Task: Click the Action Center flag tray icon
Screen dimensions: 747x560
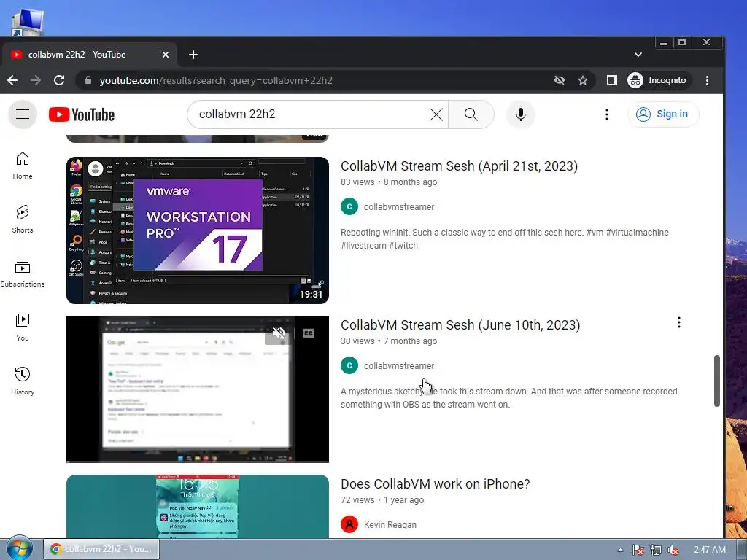Action: pyautogui.click(x=638, y=550)
